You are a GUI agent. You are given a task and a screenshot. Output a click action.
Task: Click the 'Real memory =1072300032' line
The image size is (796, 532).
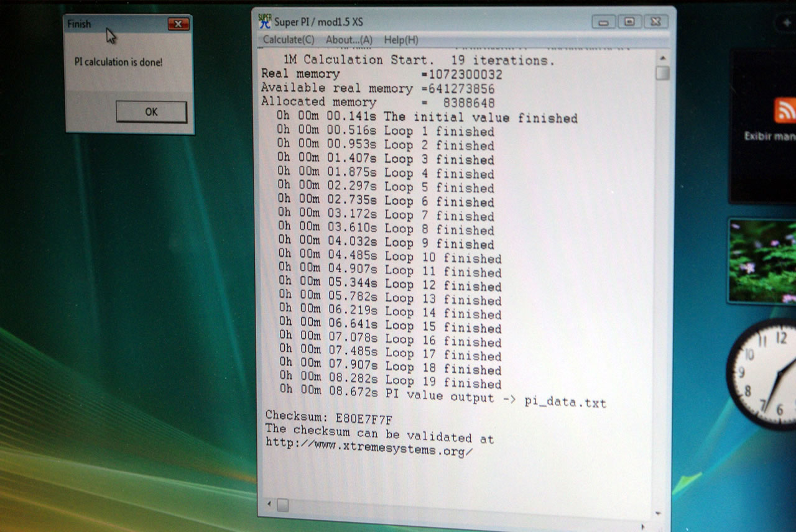[x=382, y=75]
